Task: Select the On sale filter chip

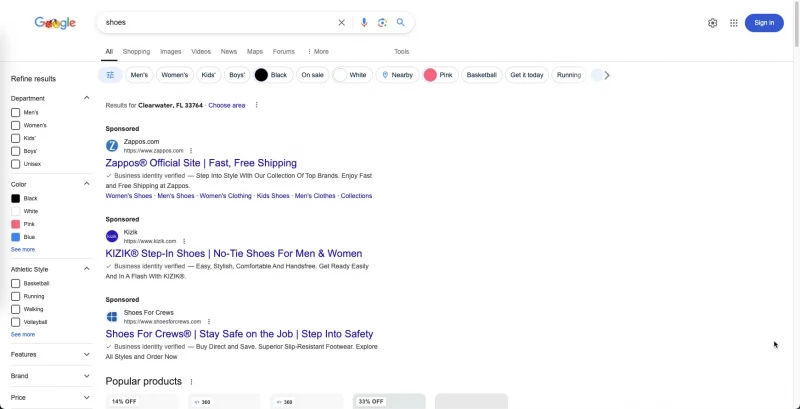Action: 312,75
